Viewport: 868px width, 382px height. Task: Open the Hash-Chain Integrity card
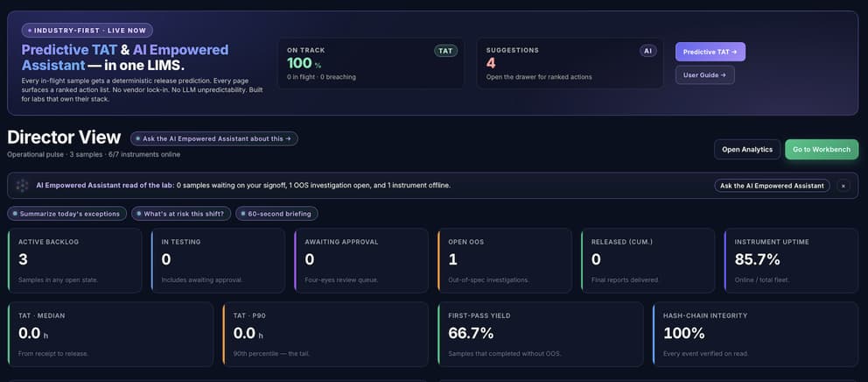(756, 335)
